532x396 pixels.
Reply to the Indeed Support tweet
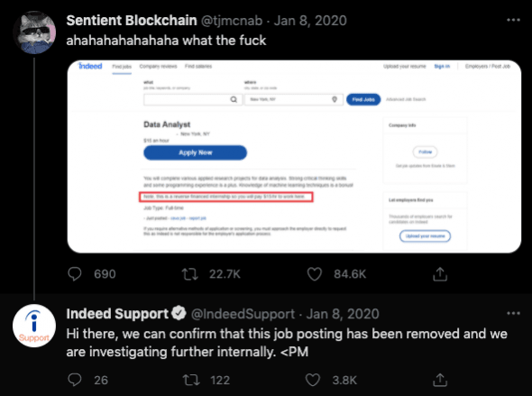point(75,380)
